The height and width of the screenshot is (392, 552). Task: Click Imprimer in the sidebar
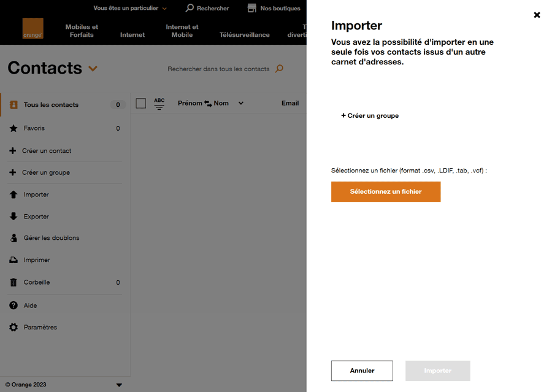click(37, 260)
